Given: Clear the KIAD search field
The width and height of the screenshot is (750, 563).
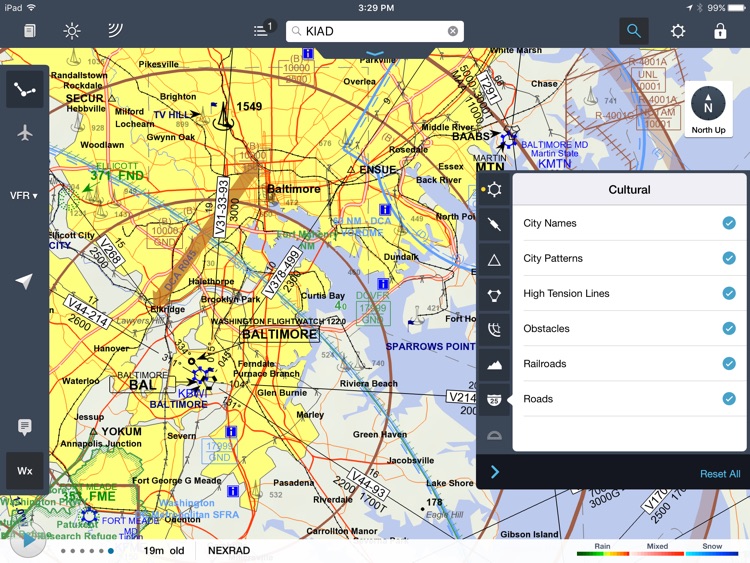Looking at the screenshot, I should click(452, 31).
